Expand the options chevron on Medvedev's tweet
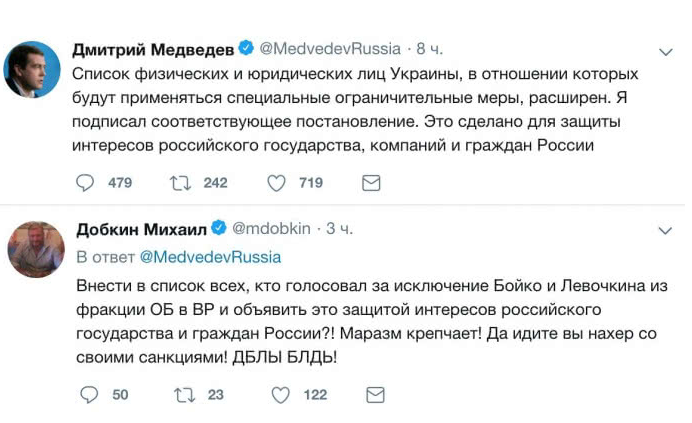This screenshot has height=423, width=692. [666, 51]
